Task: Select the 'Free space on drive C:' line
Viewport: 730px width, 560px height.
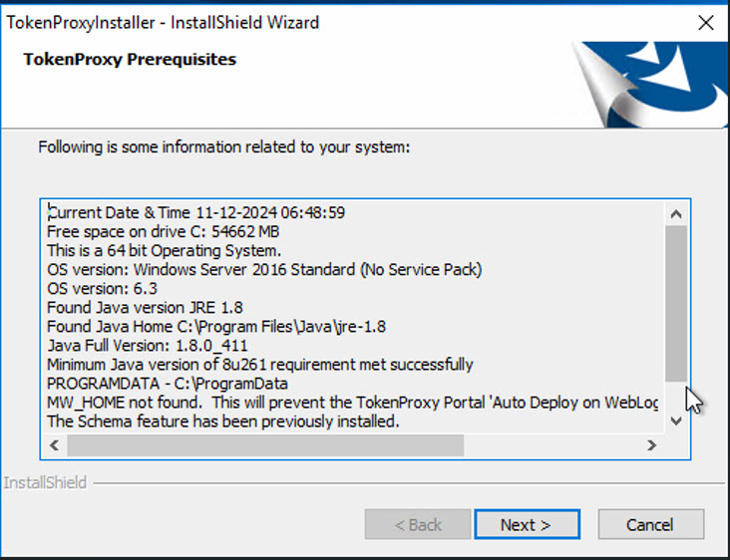Action: point(163,231)
